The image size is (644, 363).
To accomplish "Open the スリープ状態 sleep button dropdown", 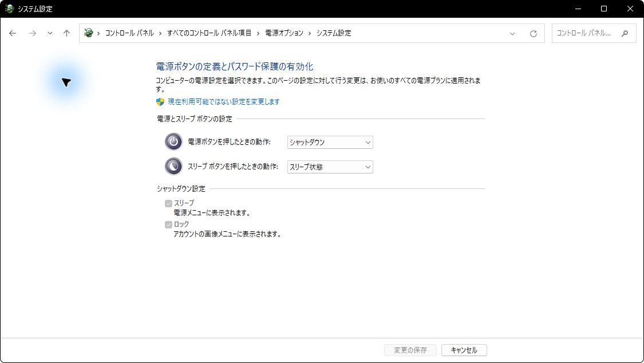I will 330,167.
